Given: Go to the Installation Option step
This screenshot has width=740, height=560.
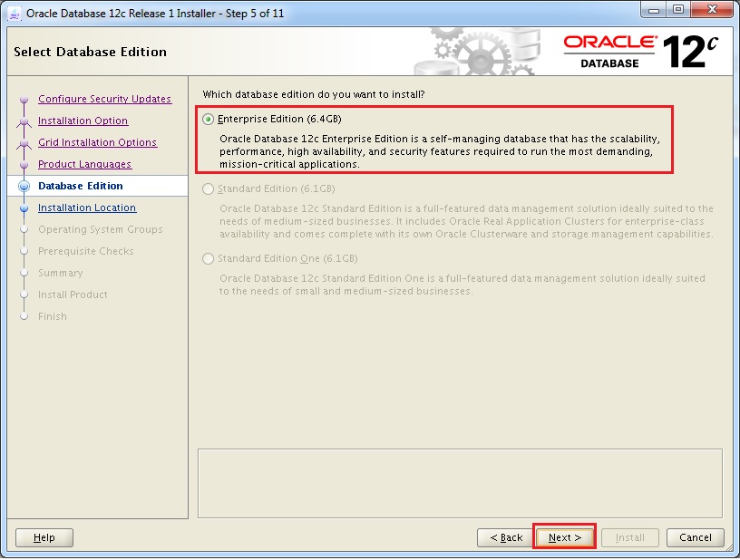Looking at the screenshot, I should pos(83,121).
